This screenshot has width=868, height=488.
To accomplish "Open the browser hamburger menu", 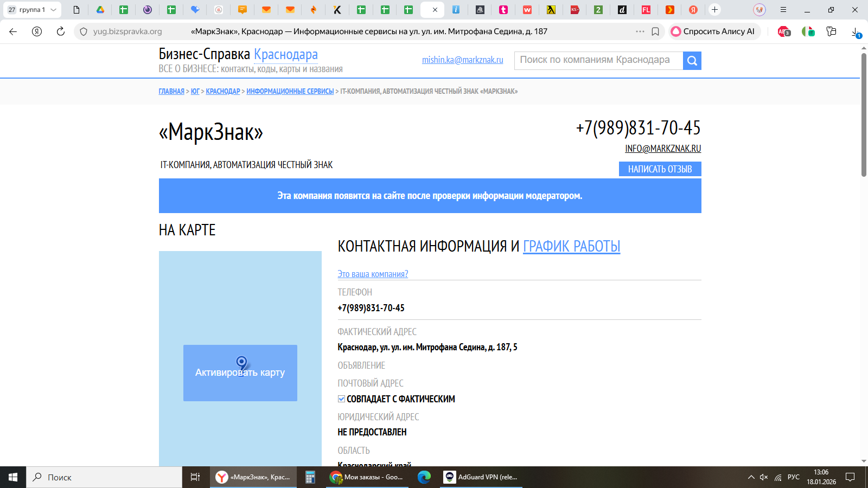I will click(783, 10).
